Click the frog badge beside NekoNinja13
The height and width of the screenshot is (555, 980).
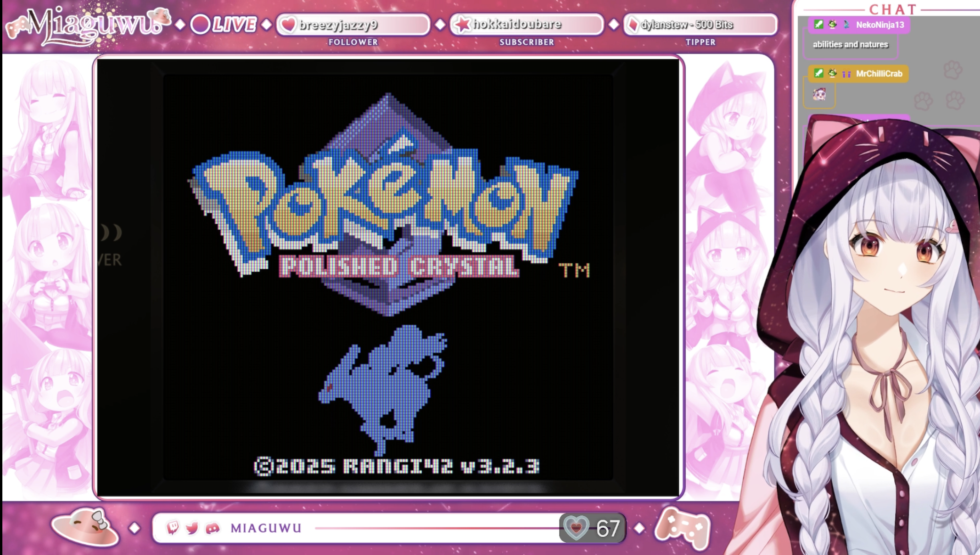[x=832, y=24]
